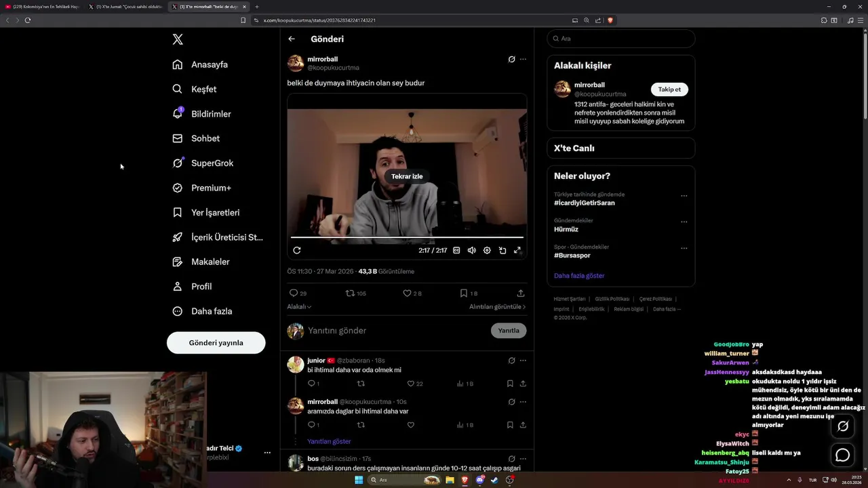Go to Profil page
Image resolution: width=868 pixels, height=488 pixels.
192,287
